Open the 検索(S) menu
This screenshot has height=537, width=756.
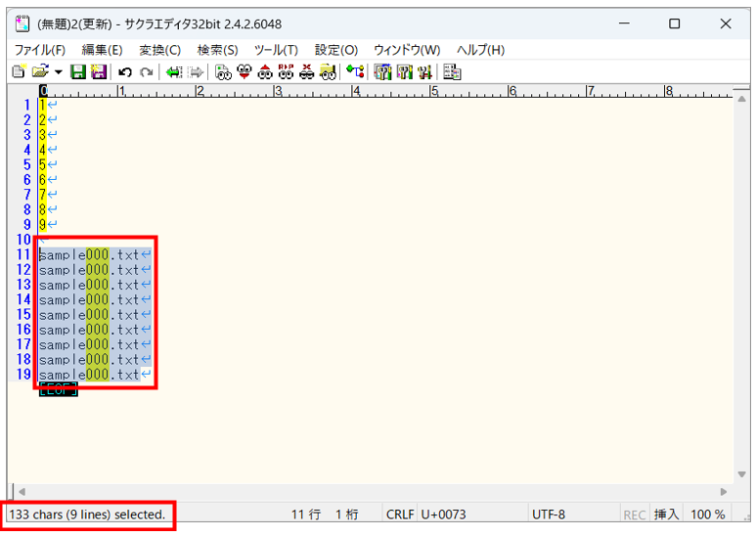click(x=217, y=50)
